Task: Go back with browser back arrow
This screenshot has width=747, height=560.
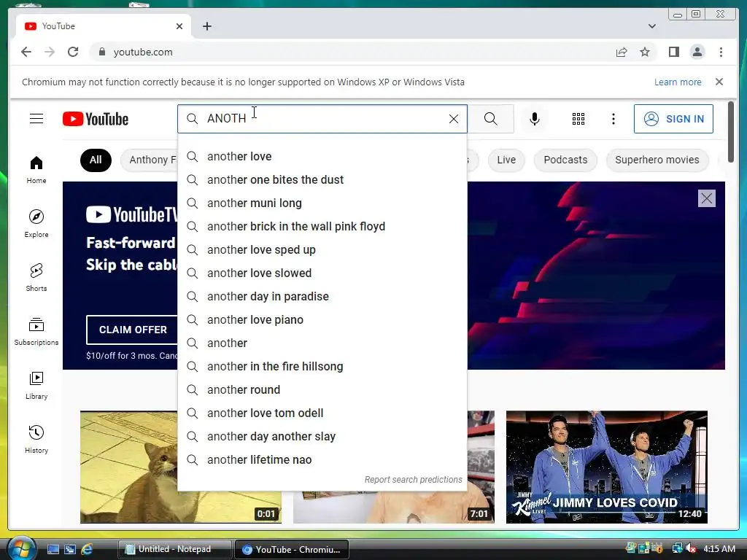Action: click(x=26, y=52)
